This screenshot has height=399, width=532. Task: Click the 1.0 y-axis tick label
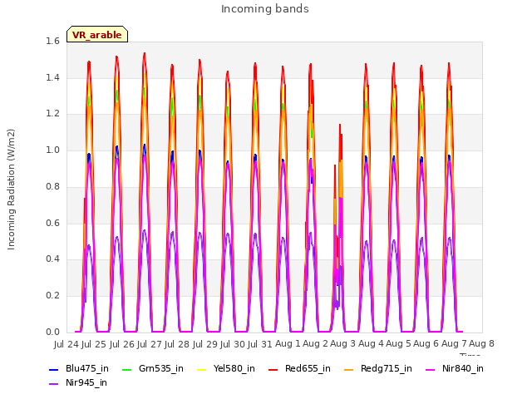click(x=52, y=150)
